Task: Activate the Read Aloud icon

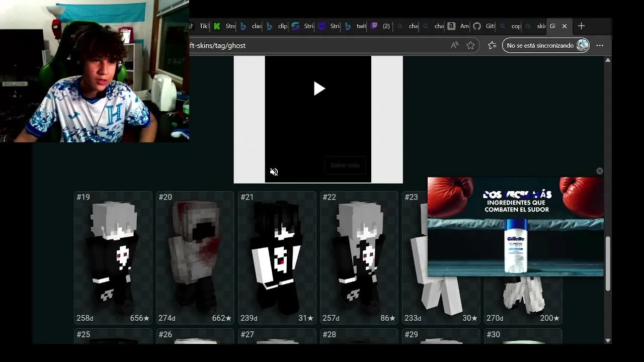Action: click(454, 45)
